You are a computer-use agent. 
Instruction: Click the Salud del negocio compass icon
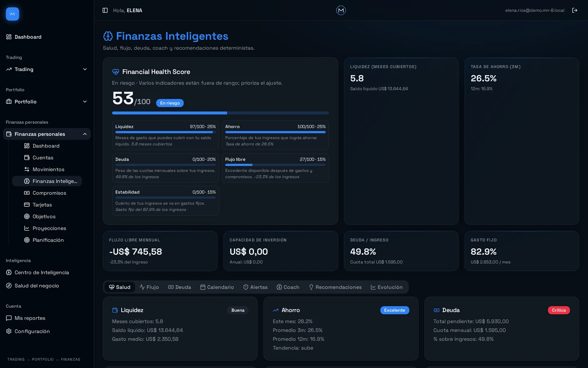coord(9,286)
